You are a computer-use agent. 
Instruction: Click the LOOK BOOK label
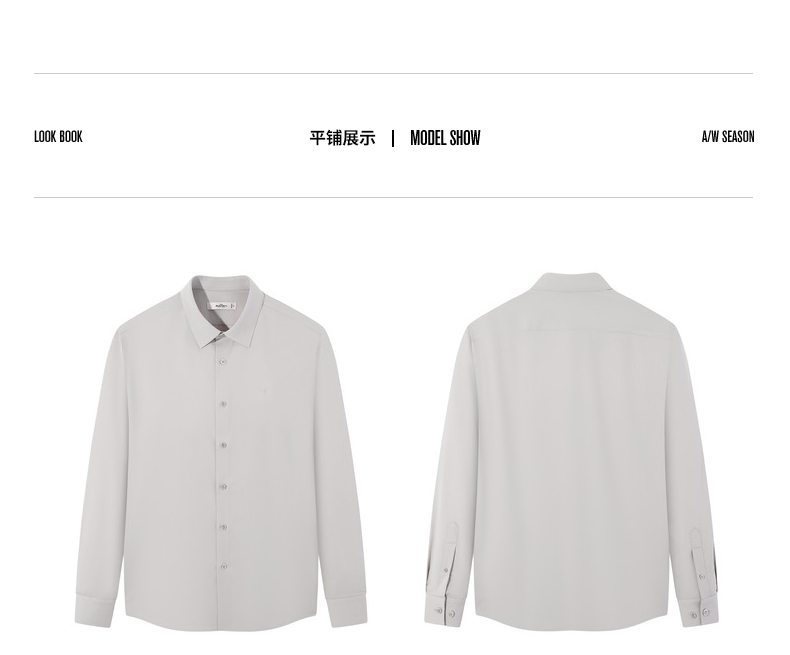coord(58,137)
